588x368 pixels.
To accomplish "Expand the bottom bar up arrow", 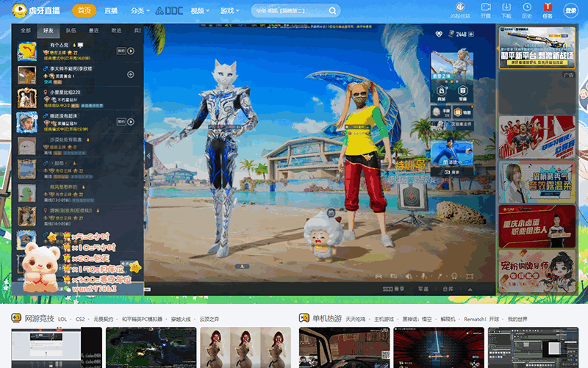I will (470, 289).
